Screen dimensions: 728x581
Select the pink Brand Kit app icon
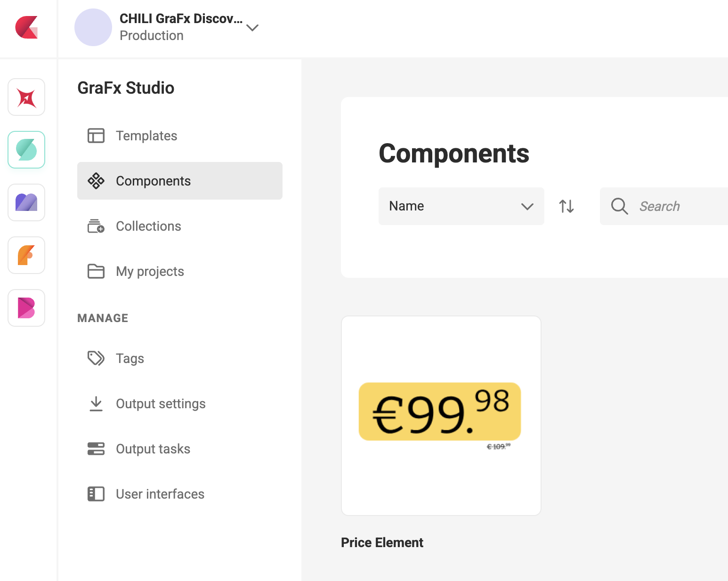click(x=26, y=308)
